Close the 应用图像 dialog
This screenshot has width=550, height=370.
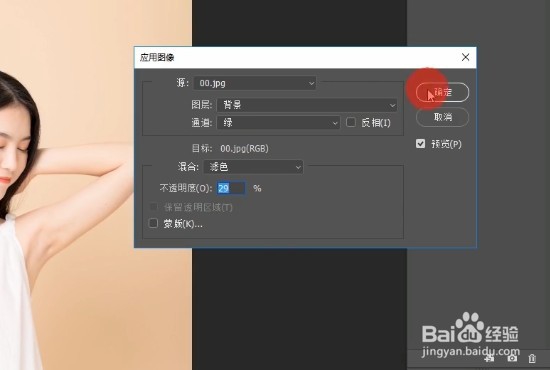tap(465, 57)
